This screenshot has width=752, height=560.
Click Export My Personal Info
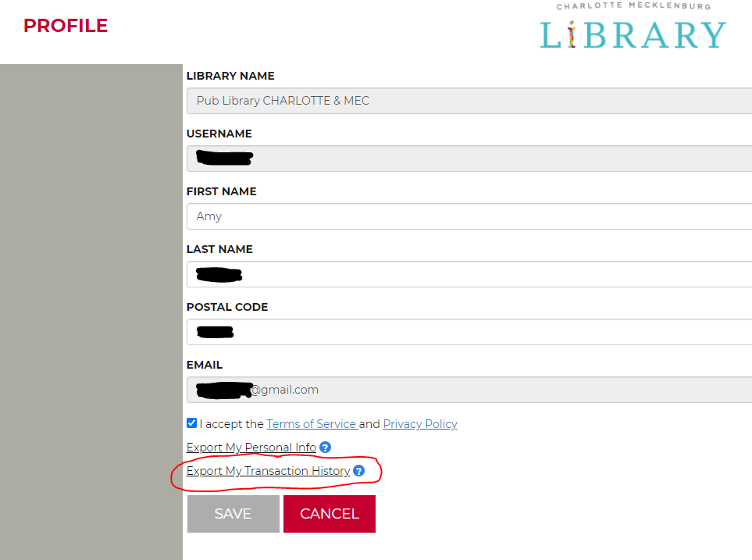click(251, 448)
